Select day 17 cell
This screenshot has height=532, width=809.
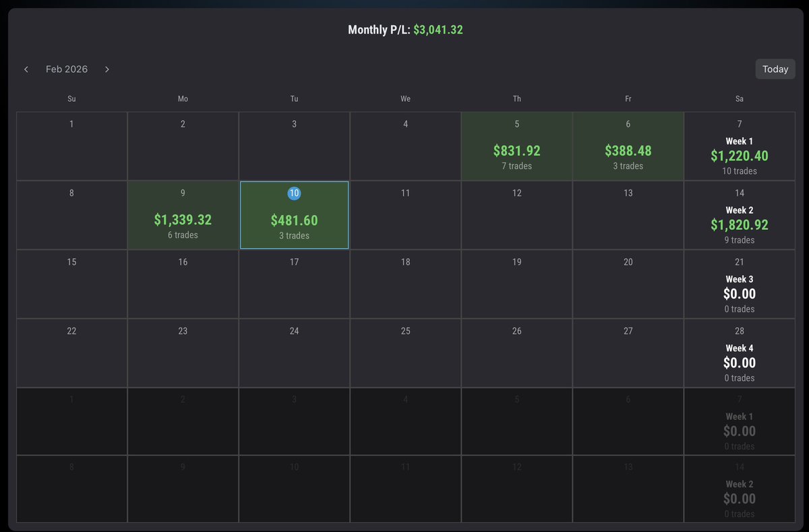tap(294, 284)
